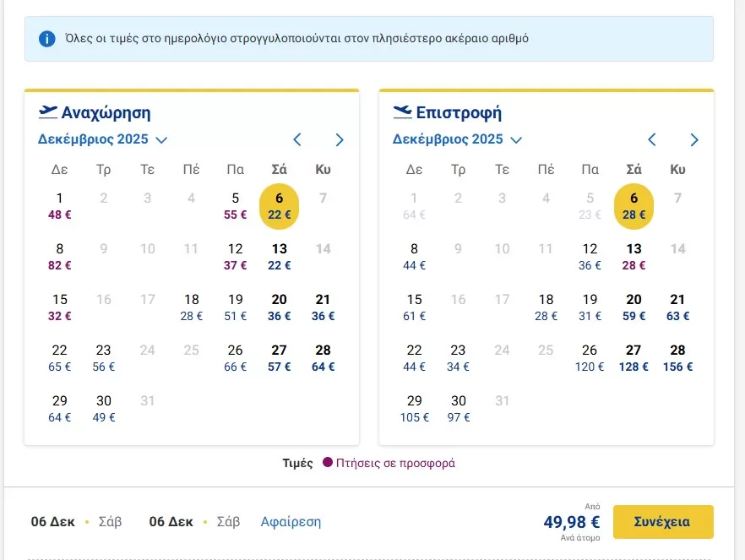Open the departure month dropdown Δεκέμβριος 2025
745x560 pixels.
(x=103, y=139)
